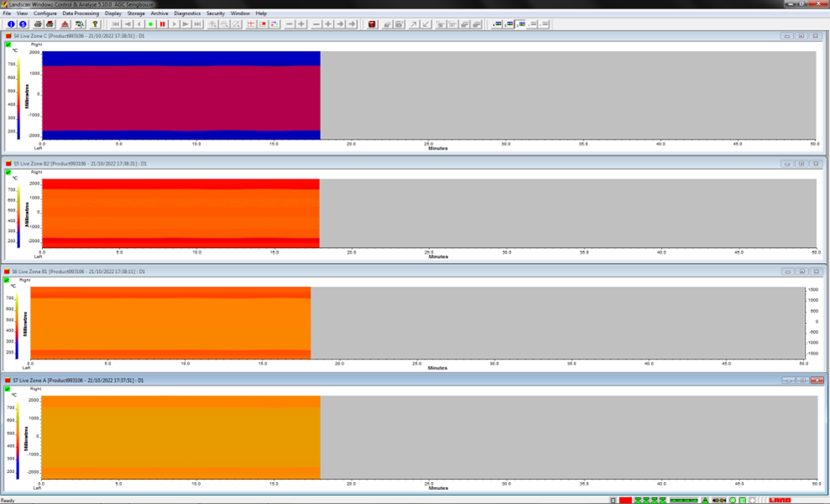Click the zoom out magnifier icon

click(224, 24)
